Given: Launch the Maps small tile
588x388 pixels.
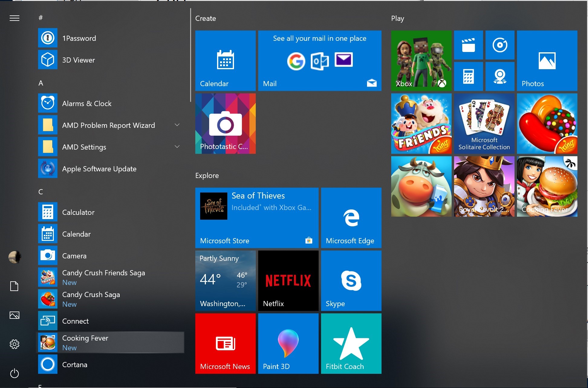Looking at the screenshot, I should click(500, 76).
